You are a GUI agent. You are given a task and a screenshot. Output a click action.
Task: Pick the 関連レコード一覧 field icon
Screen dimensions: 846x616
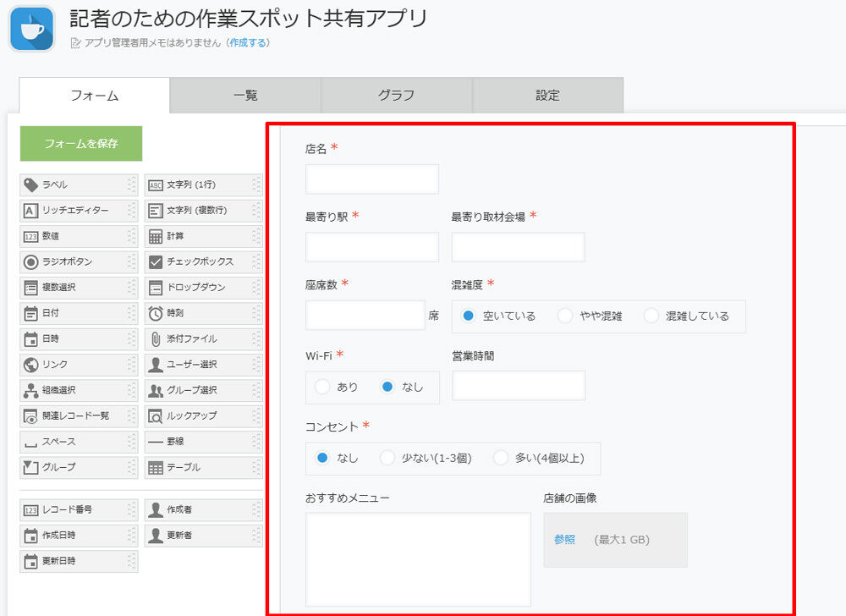click(x=30, y=415)
